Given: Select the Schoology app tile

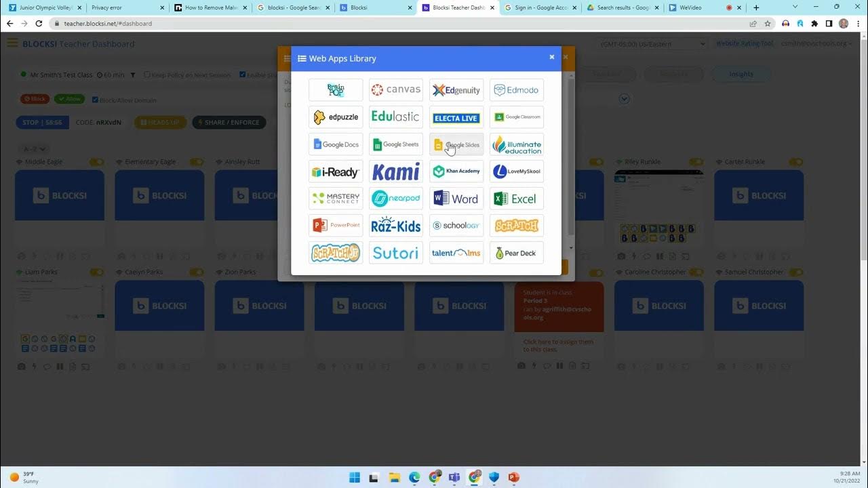Looking at the screenshot, I should (x=456, y=226).
